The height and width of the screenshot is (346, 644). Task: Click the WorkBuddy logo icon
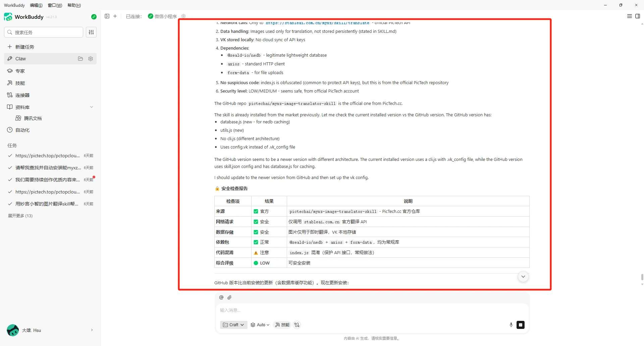(8, 17)
